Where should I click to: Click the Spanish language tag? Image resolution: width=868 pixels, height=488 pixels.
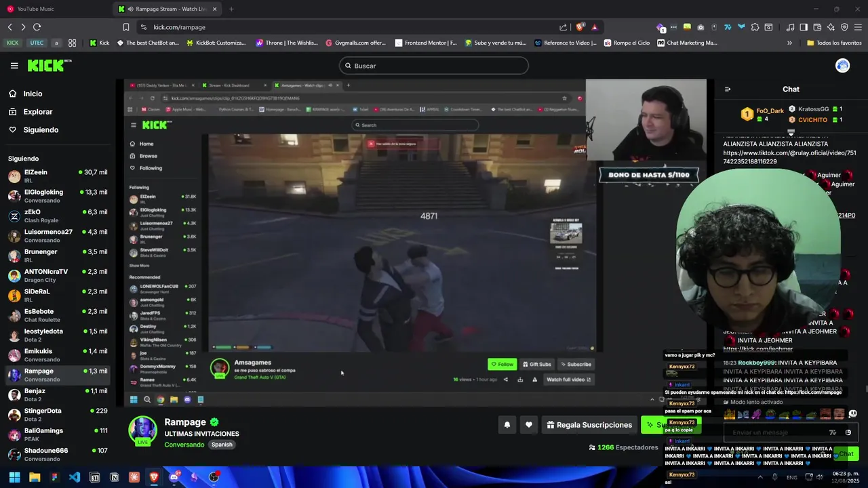[222, 445]
